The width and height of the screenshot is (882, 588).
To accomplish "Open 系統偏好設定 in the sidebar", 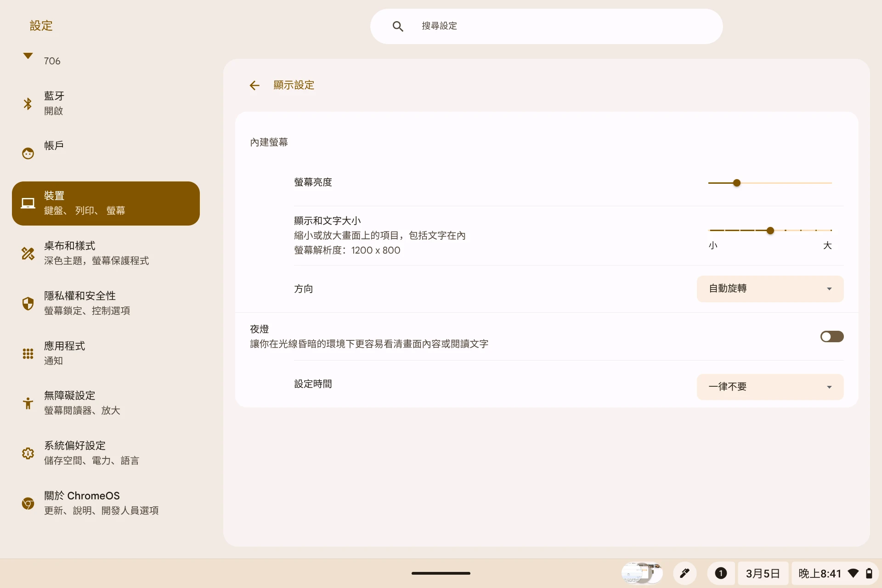I will 92,452.
